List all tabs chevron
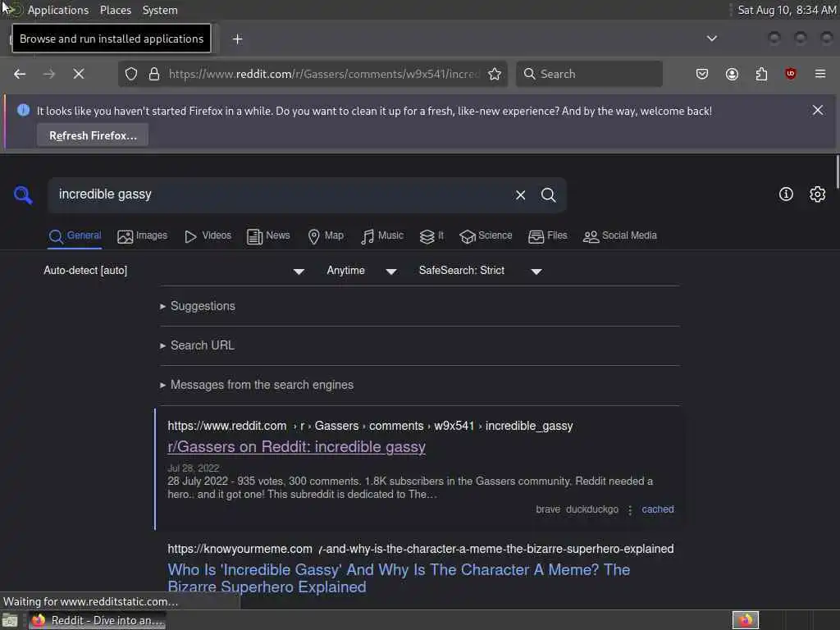The width and height of the screenshot is (840, 630). click(711, 39)
